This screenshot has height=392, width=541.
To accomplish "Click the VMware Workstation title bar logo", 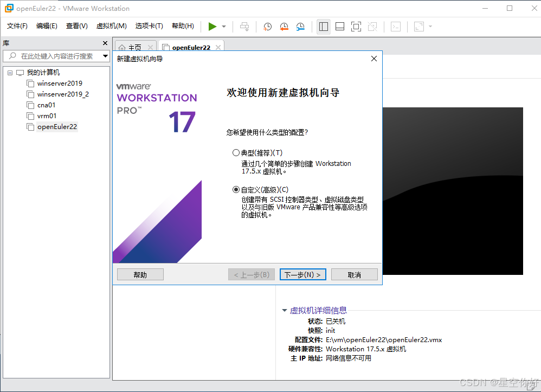I will click(x=9, y=8).
